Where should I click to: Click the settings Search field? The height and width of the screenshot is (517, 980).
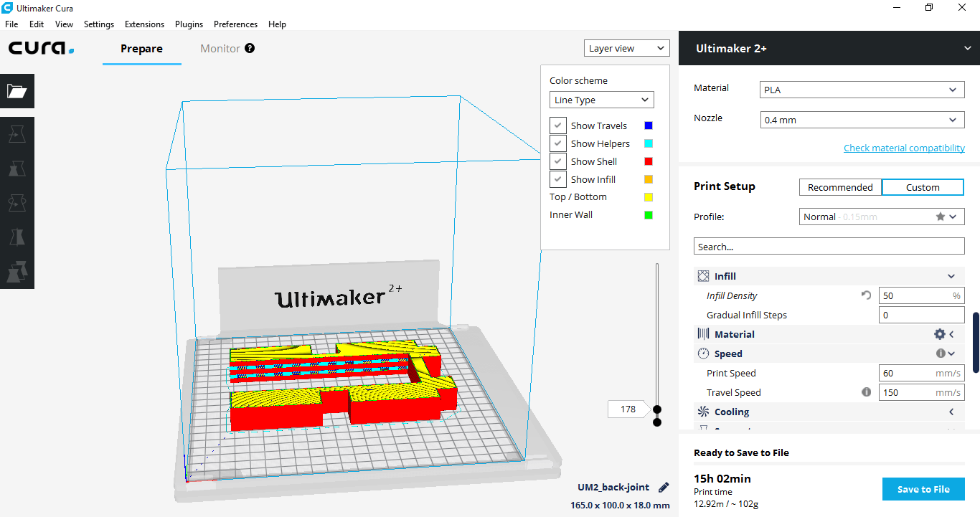coord(829,247)
